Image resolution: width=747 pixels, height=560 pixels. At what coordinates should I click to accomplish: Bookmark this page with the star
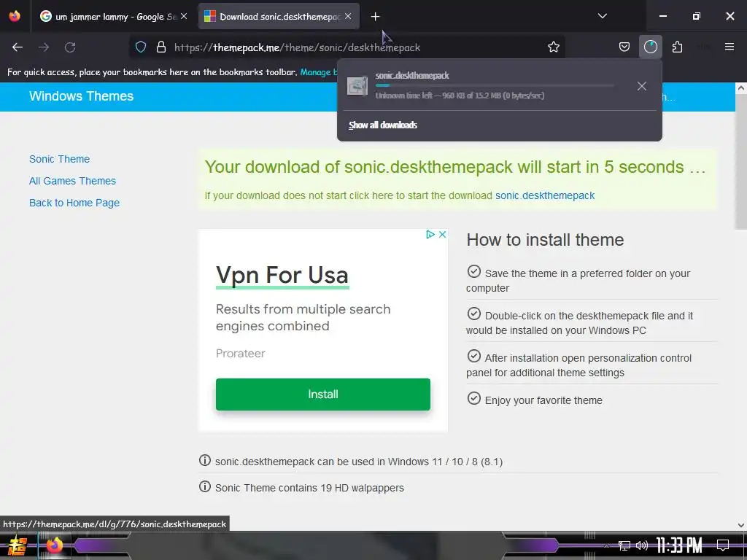553,47
